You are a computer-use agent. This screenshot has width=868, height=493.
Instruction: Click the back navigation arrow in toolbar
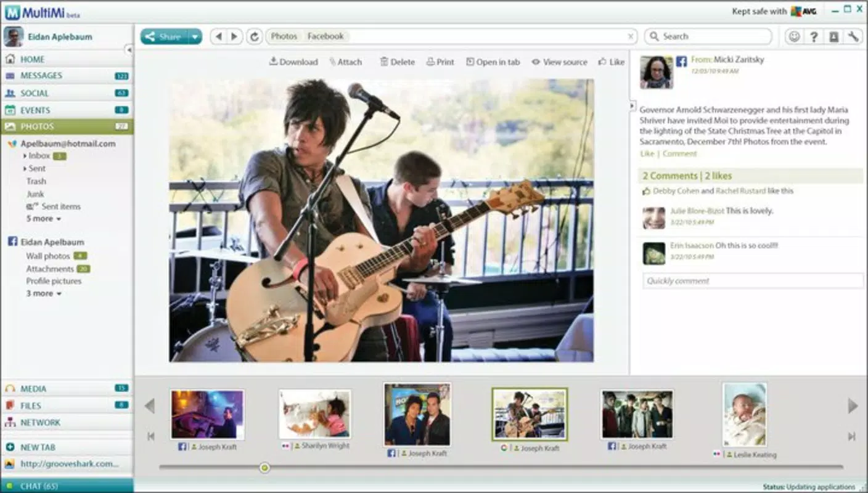(x=218, y=36)
